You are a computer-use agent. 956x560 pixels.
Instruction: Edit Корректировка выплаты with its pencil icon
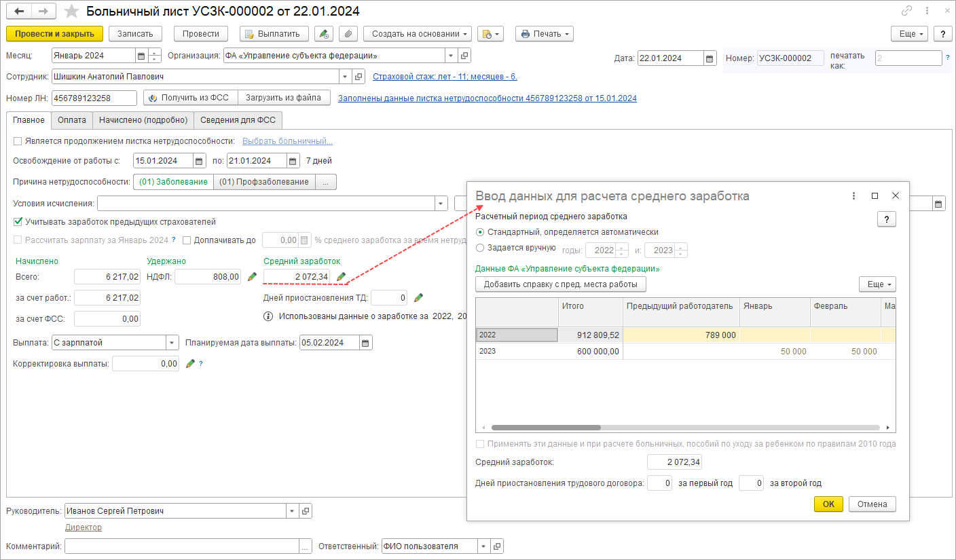click(189, 364)
